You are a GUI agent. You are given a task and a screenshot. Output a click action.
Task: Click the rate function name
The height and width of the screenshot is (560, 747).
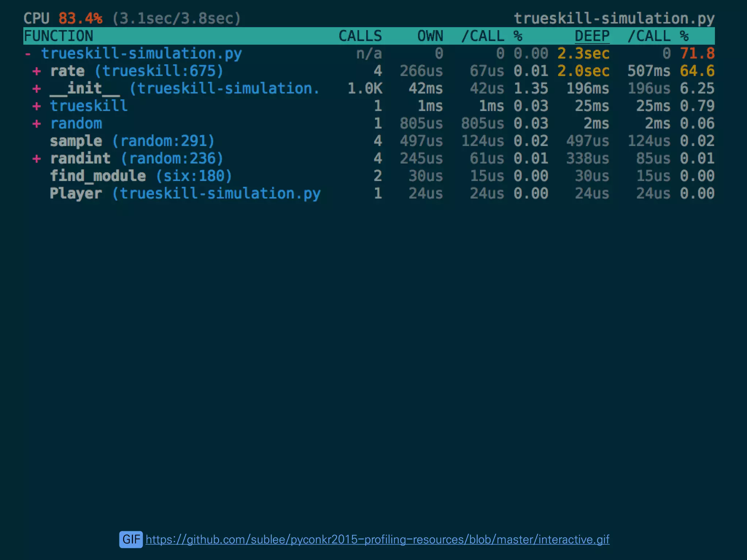[x=67, y=71]
